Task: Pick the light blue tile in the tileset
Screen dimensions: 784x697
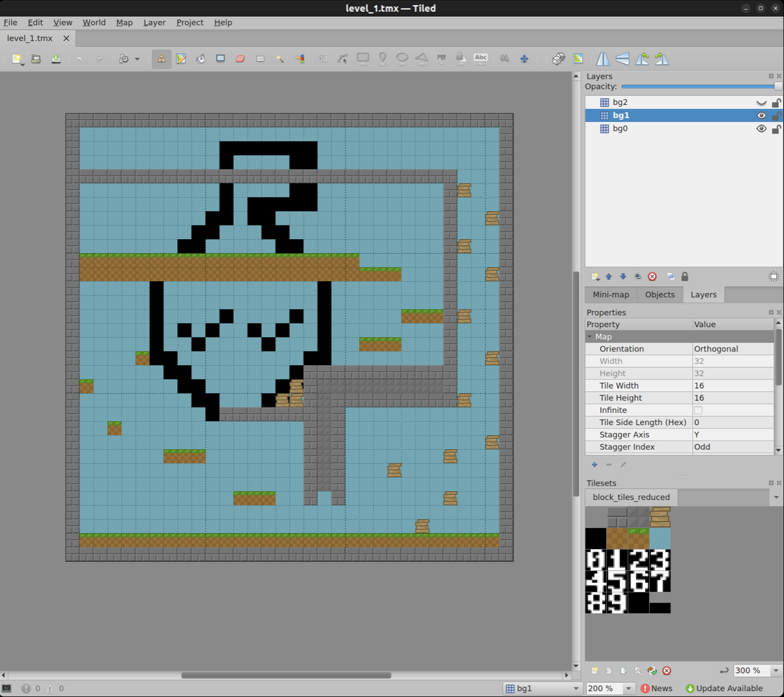Action: [x=660, y=539]
